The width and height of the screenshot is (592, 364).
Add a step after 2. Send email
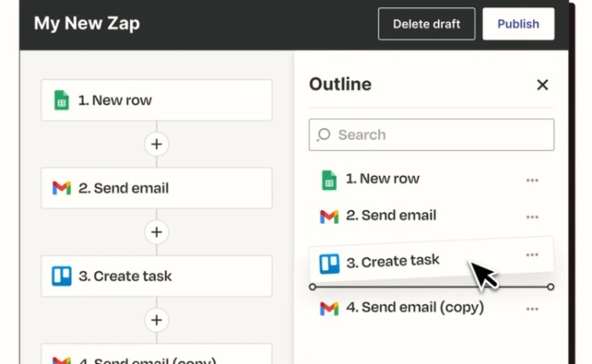coord(157,232)
